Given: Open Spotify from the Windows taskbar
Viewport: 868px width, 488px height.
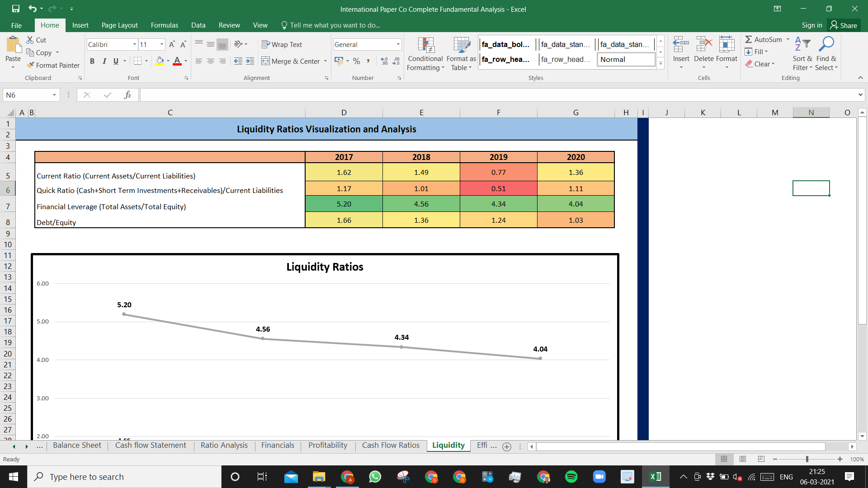Looking at the screenshot, I should click(x=571, y=477).
